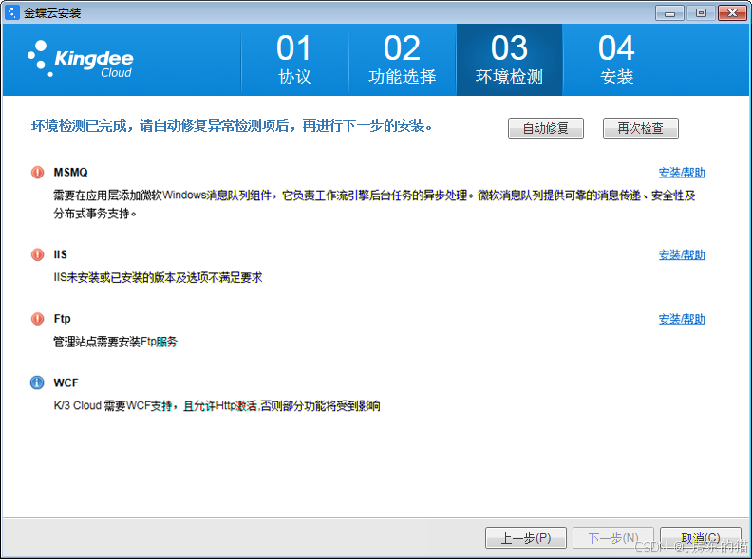Click the text IIS未安装或已安装的版本及选项不满足要求
752x560 pixels.
pos(158,277)
